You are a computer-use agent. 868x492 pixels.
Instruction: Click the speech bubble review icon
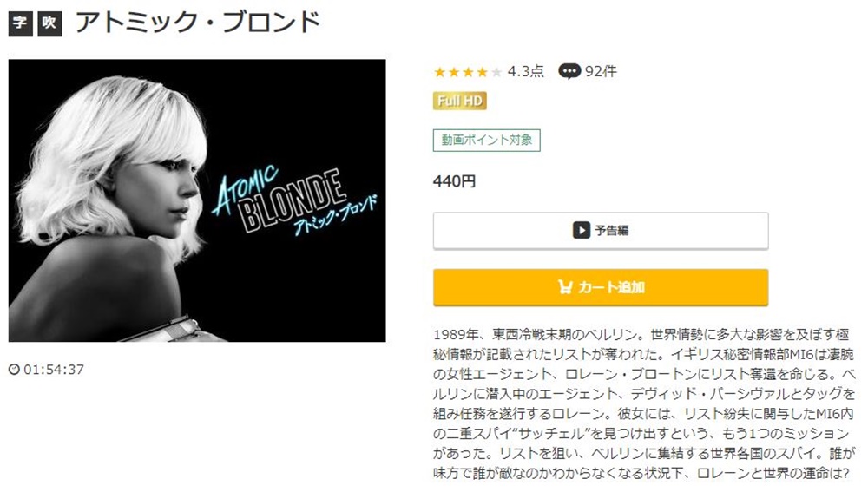coord(569,71)
